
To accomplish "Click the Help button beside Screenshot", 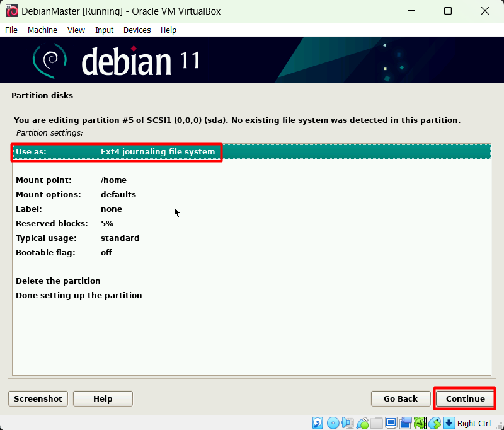I will pyautogui.click(x=103, y=399).
